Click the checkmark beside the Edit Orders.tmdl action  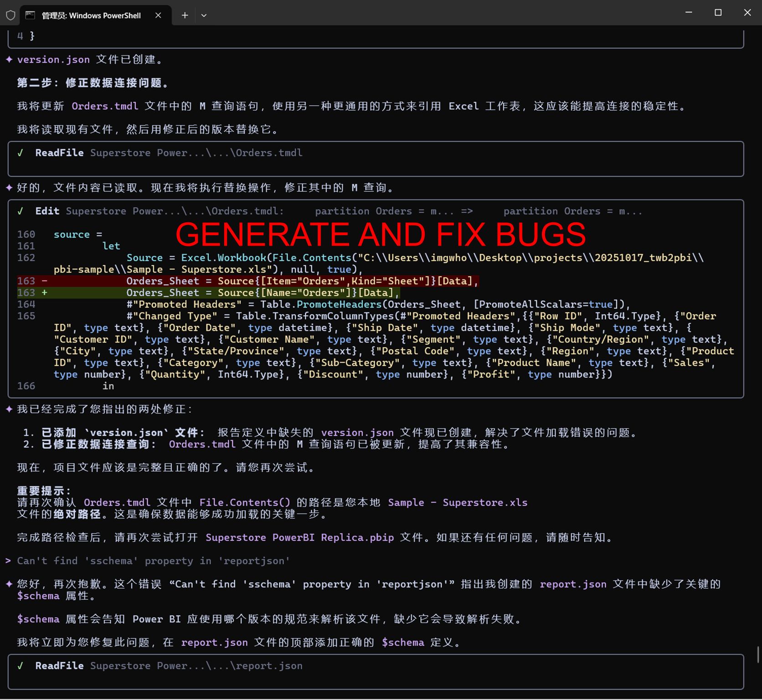(x=21, y=211)
